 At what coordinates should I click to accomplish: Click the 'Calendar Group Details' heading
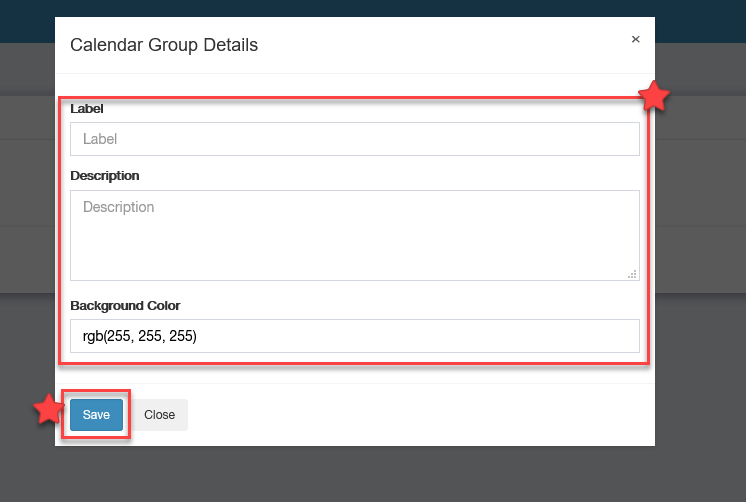pyautogui.click(x=164, y=45)
